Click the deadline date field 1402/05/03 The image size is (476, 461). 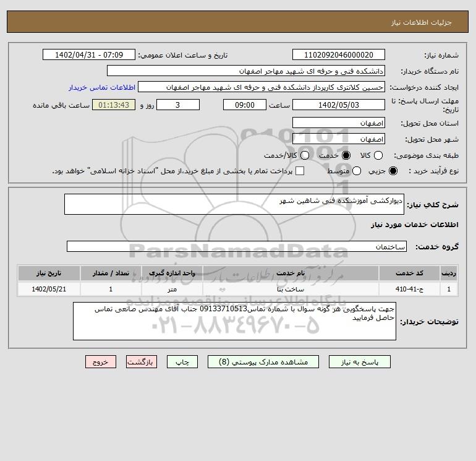[339, 105]
